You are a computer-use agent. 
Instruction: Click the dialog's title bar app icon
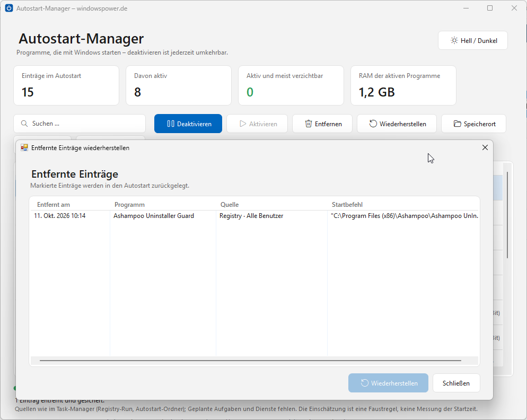(24, 147)
